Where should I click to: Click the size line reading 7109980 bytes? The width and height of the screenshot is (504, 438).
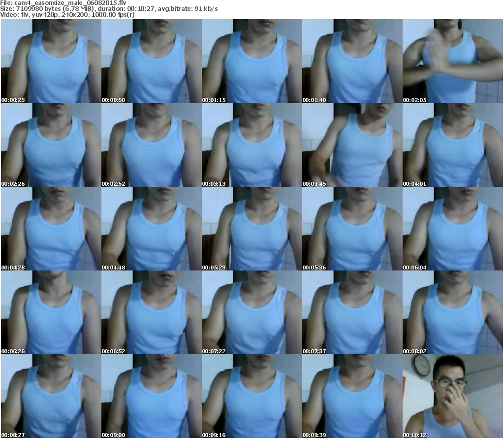point(109,9)
